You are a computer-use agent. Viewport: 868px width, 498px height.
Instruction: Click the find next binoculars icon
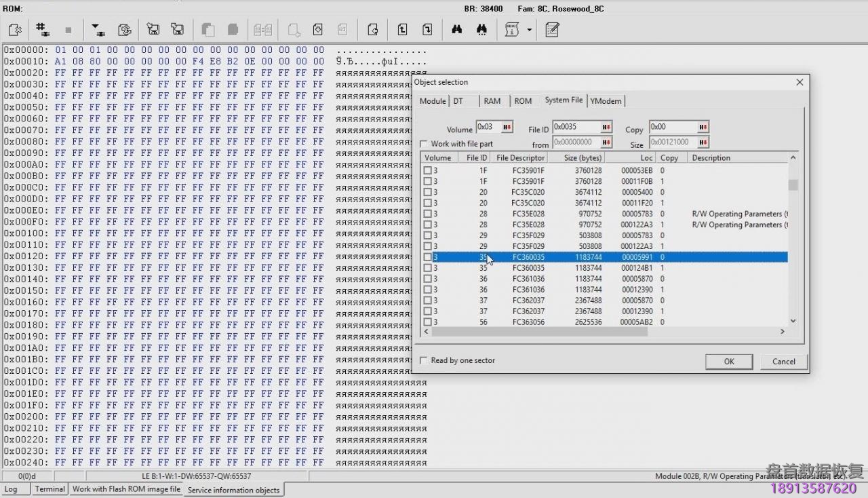click(481, 30)
